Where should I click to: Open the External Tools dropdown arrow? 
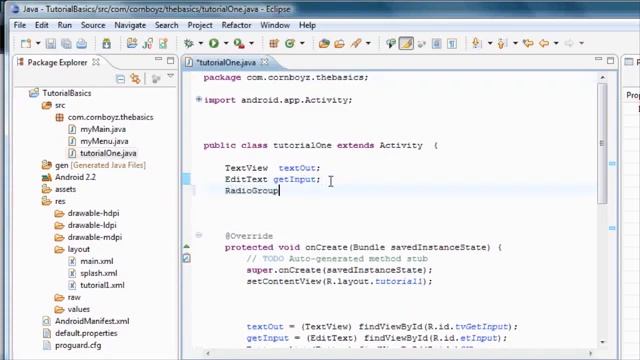pos(251,43)
